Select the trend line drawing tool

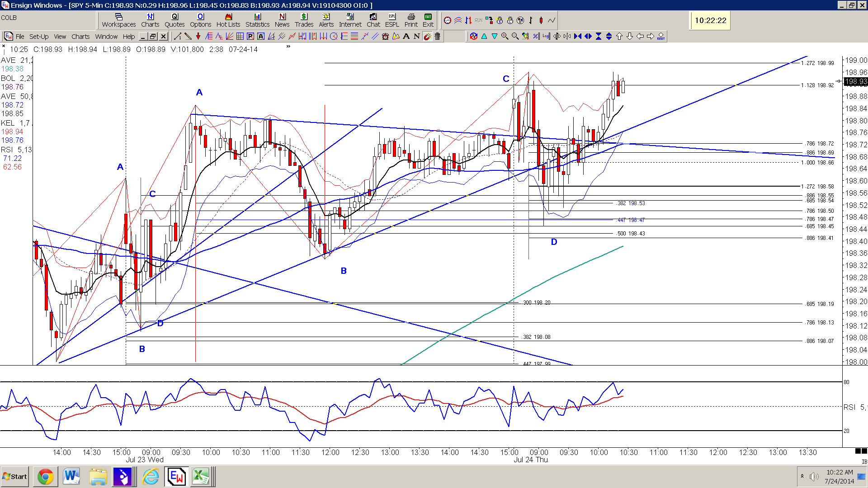178,36
